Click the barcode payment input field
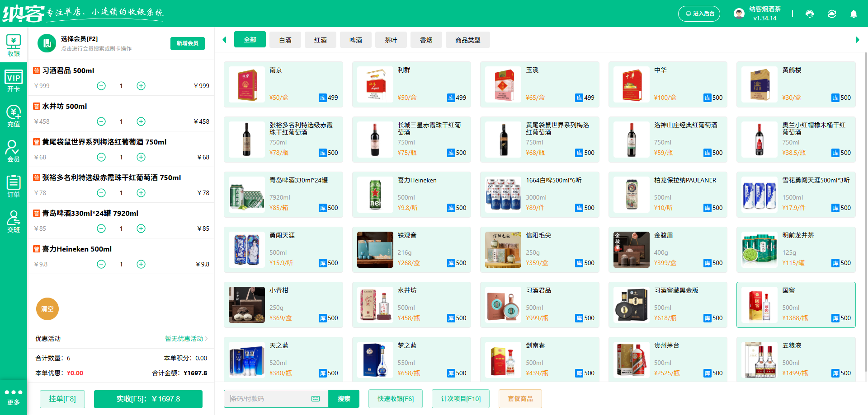Screen dimensions: 868x415 [271, 399]
